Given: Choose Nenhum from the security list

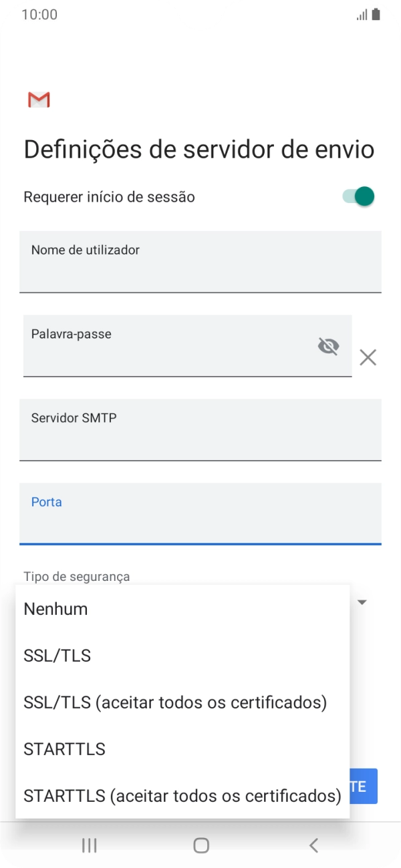Looking at the screenshot, I should (x=55, y=608).
